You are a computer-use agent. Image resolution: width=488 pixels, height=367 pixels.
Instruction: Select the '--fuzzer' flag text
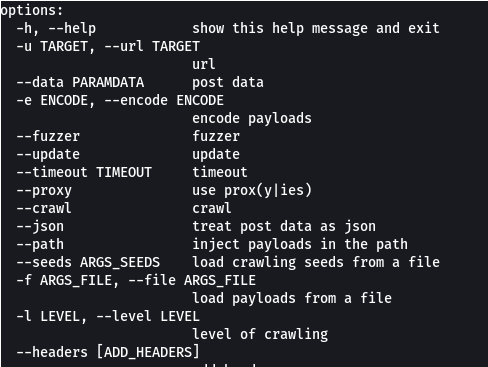pos(48,136)
